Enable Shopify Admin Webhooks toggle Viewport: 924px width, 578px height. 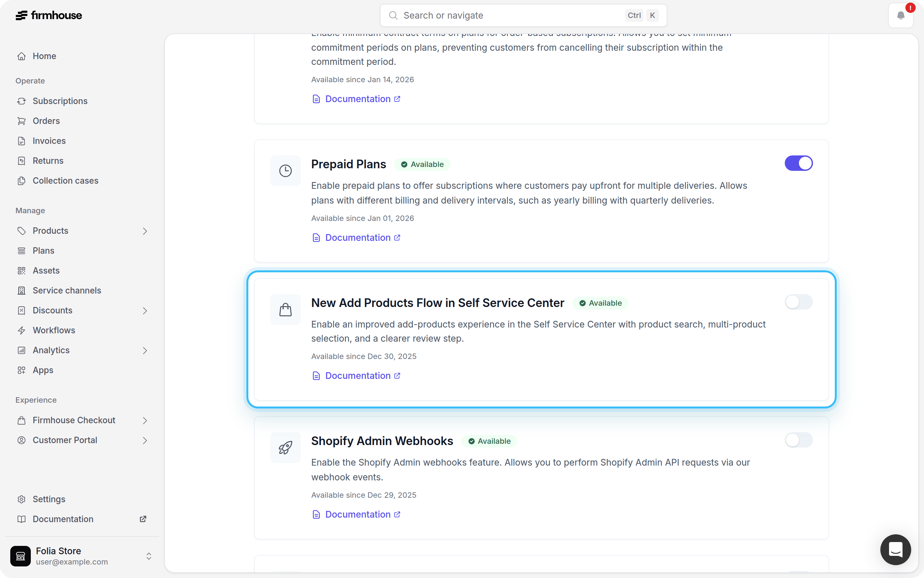tap(798, 440)
